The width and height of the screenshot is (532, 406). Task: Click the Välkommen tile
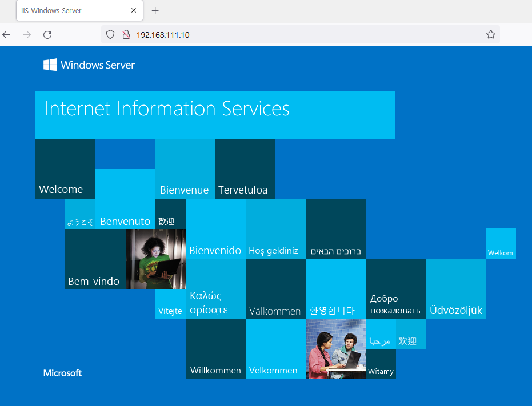275,288
